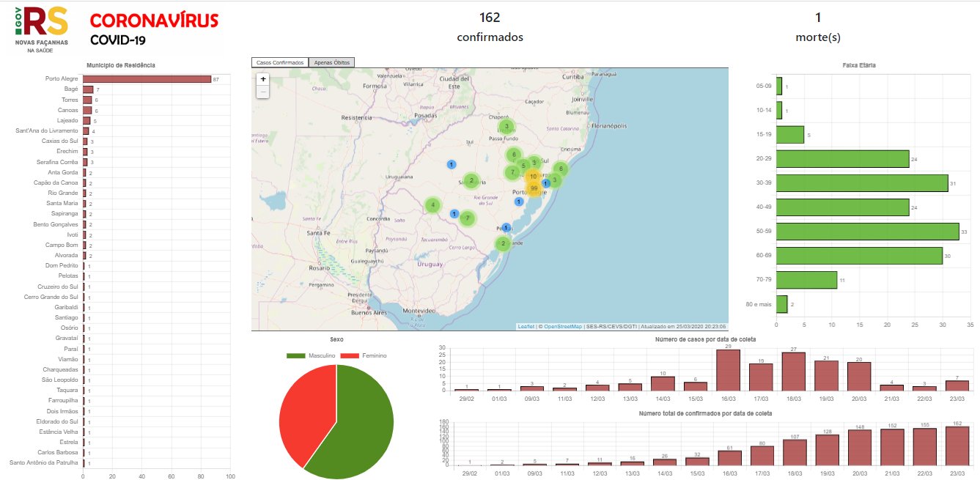
Task: Zoom out the map with the minus button
Action: (x=263, y=92)
